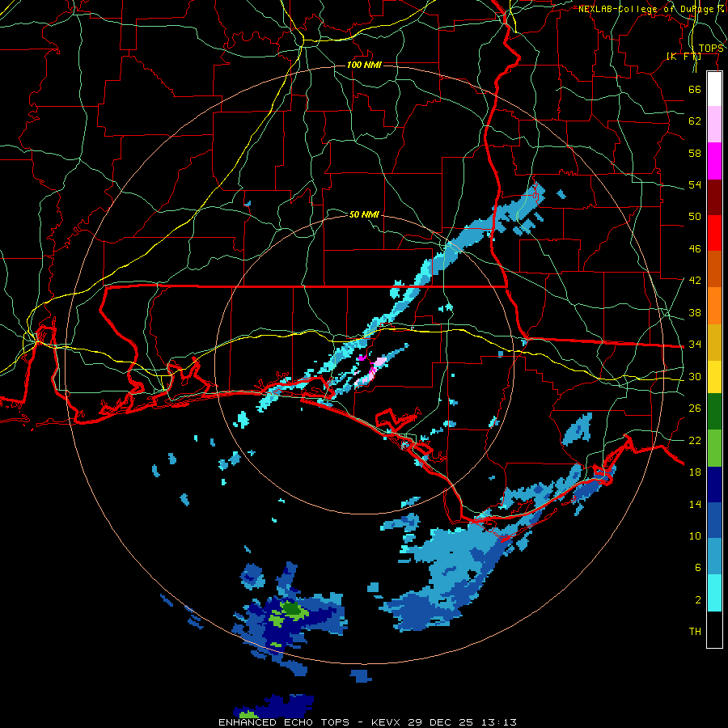This screenshot has height=728, width=728.
Task: Click the dark orange 46 kft legend swatch
Action: 714,269
